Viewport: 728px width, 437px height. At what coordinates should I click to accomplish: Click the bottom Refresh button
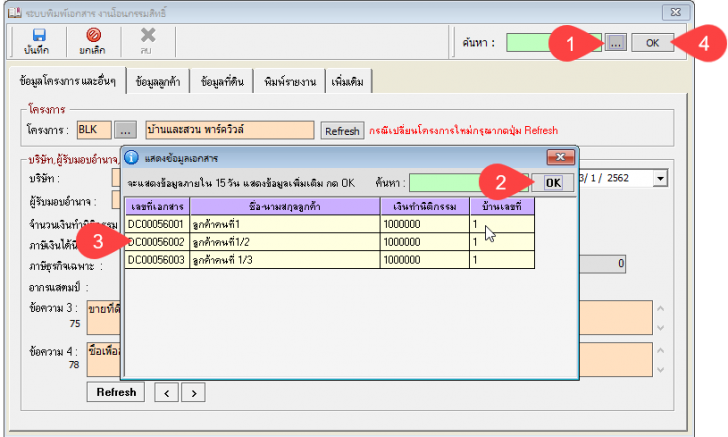[115, 391]
